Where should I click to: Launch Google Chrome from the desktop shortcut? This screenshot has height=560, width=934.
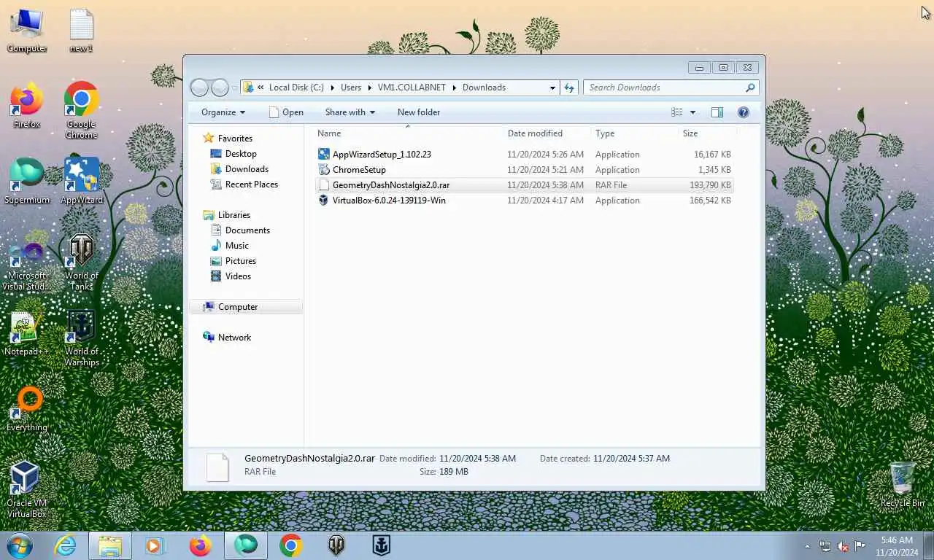[x=81, y=111]
